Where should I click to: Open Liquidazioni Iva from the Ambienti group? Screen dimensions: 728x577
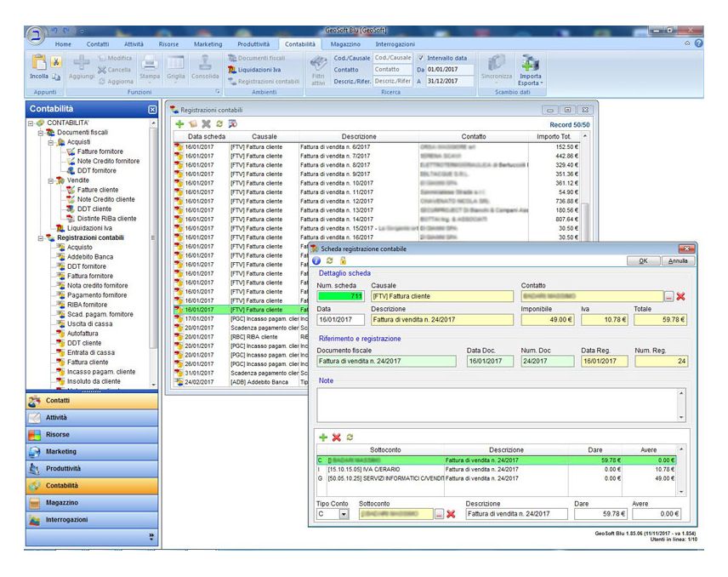tap(254, 70)
